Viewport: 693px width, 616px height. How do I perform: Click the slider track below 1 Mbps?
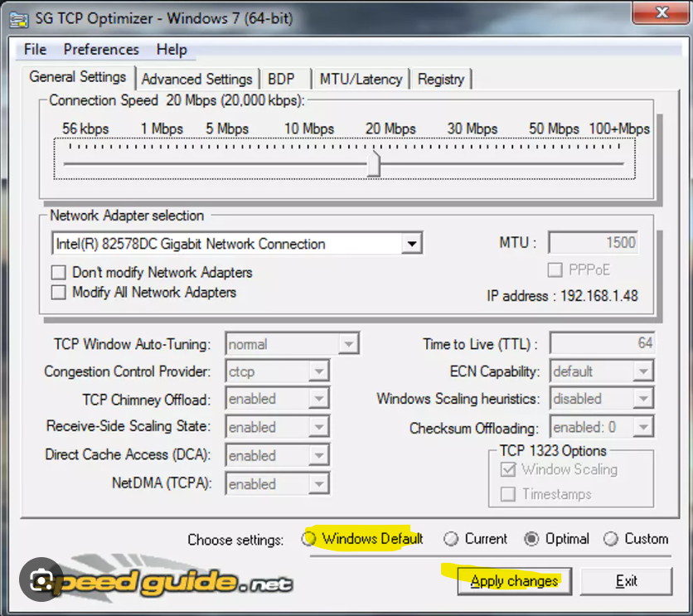coord(162,163)
